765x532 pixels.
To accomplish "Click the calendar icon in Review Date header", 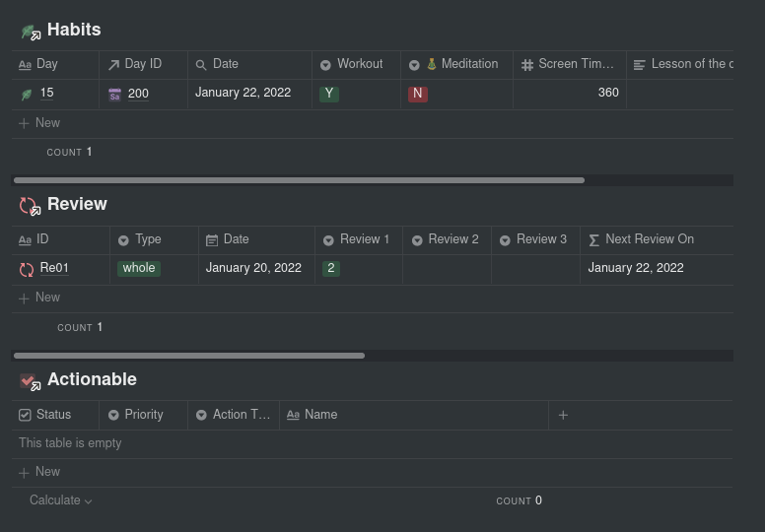I will [x=212, y=240].
